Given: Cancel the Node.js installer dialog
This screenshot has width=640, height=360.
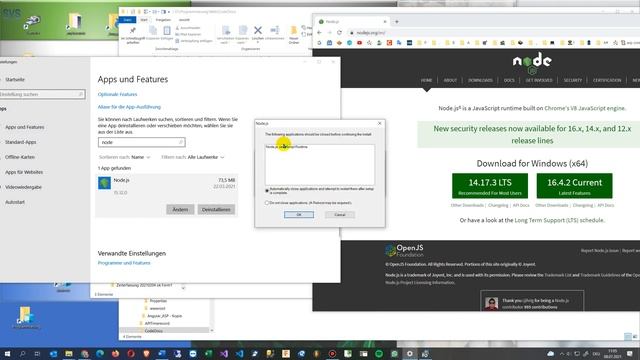Looking at the screenshot, I should click(x=340, y=214).
